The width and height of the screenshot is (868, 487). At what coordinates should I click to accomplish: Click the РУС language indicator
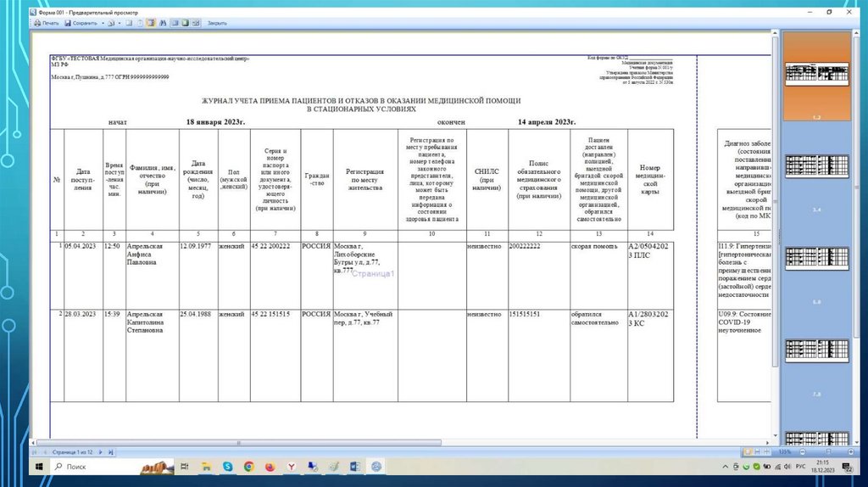800,467
